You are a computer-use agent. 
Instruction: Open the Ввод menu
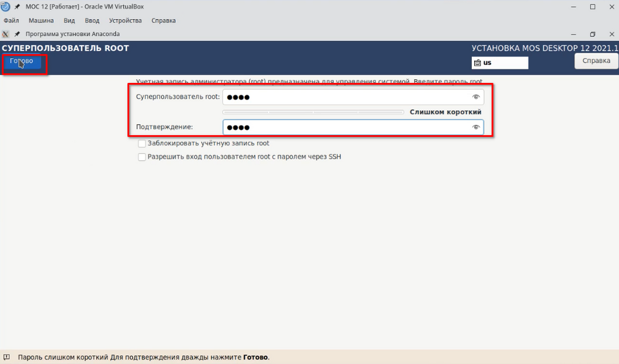[92, 20]
